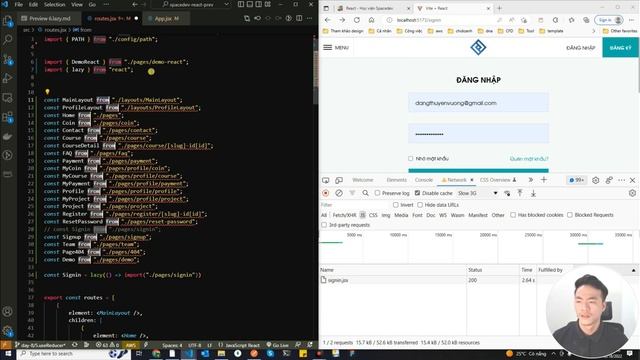Switch to the CSS Overview tab
640x360 pixels.
495,180
